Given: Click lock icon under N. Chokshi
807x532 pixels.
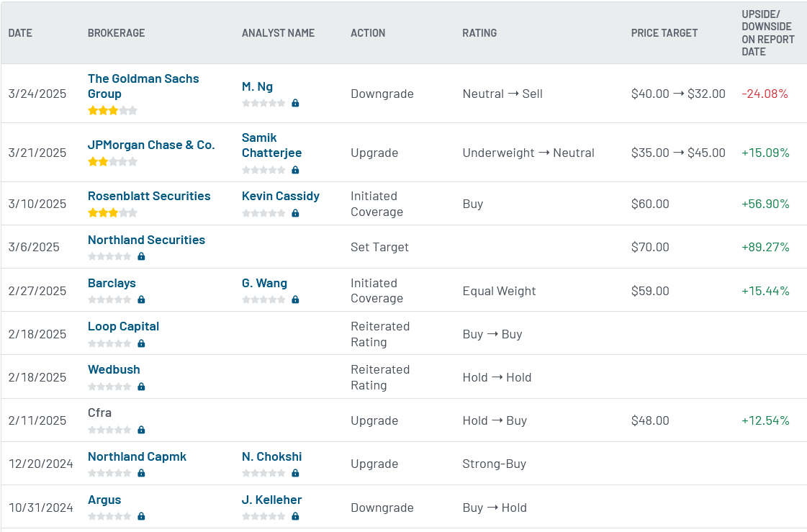Looking at the screenshot, I should click(295, 473).
